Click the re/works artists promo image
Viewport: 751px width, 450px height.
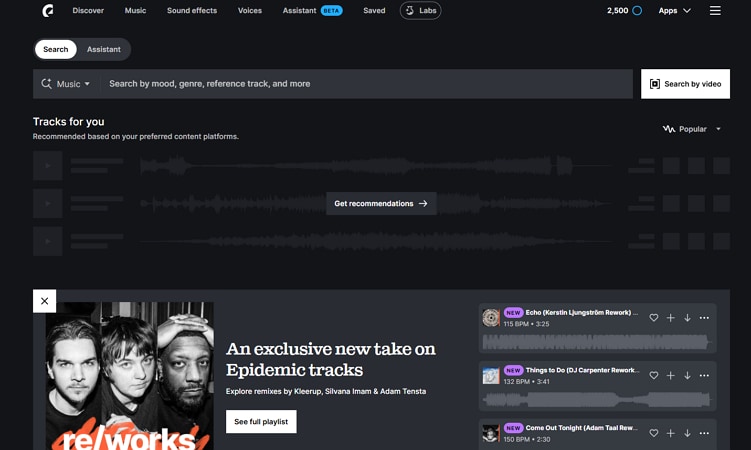click(130, 376)
